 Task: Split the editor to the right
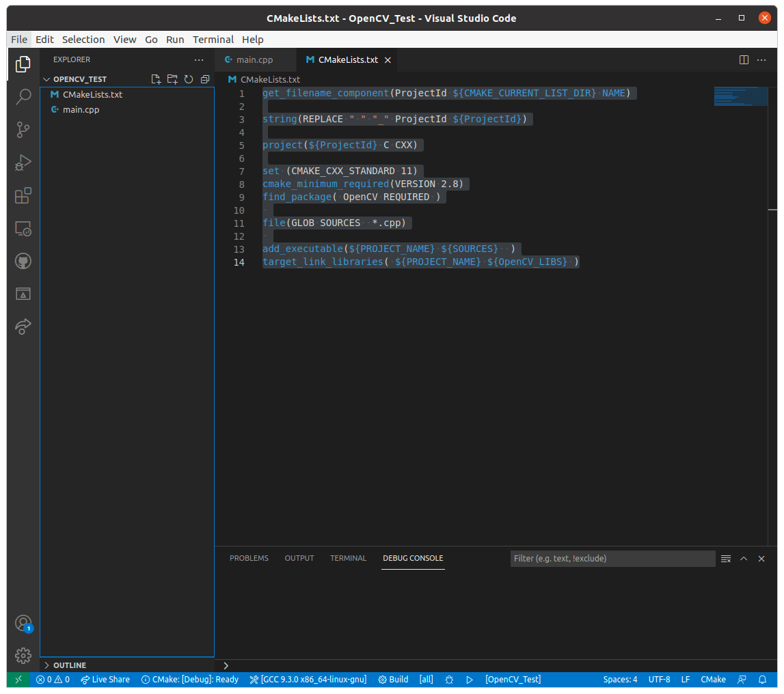tap(744, 59)
